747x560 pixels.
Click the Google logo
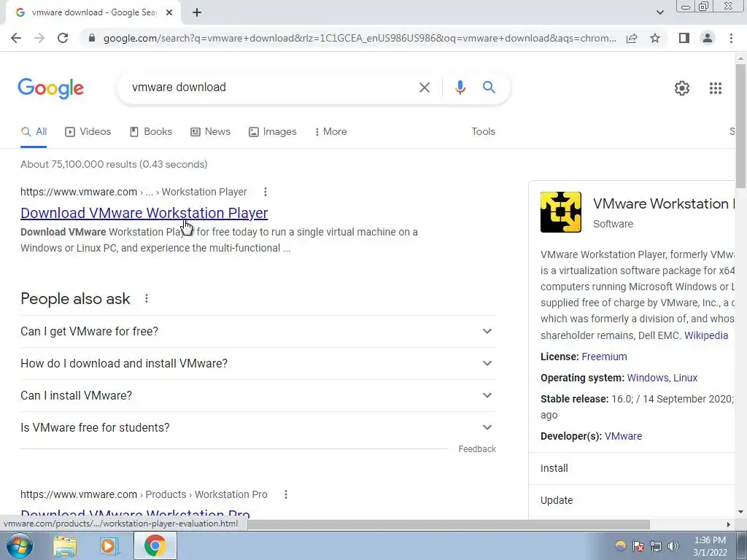tap(51, 88)
